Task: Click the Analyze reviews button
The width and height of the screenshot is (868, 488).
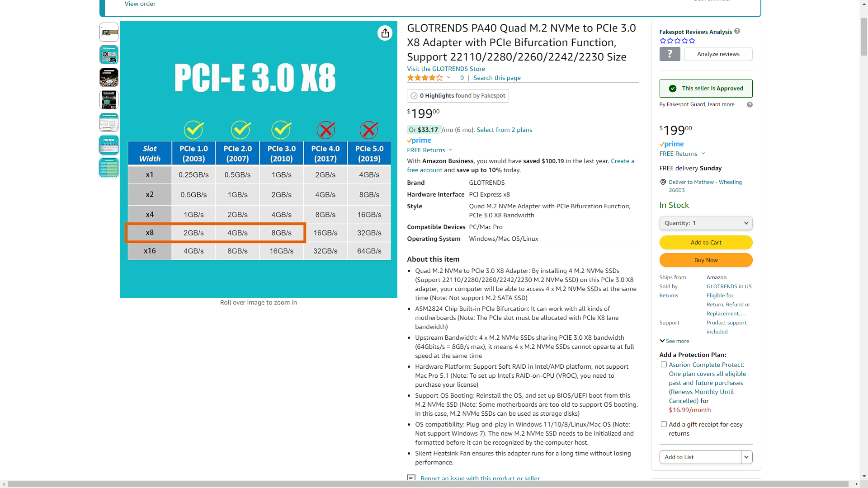Action: 718,54
